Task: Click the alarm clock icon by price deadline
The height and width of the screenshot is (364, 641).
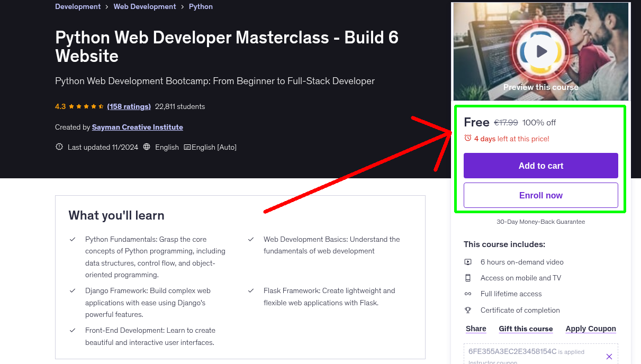Action: coord(467,138)
